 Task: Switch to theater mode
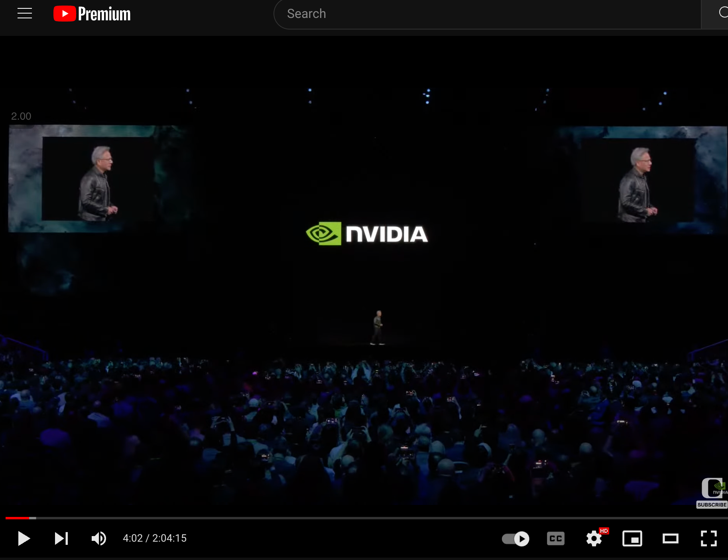671,539
